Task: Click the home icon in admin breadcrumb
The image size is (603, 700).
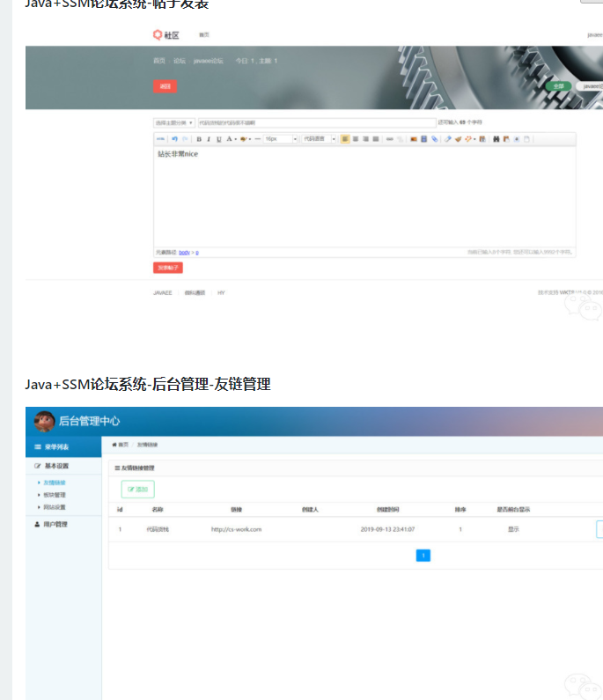Action: coord(114,445)
